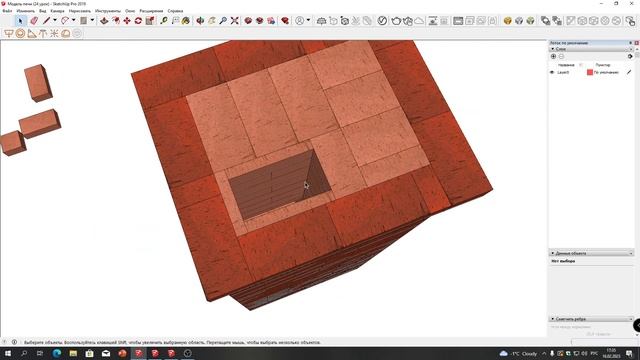Open the taskbar search magnifier
The height and width of the screenshot is (360, 640).
click(x=24, y=353)
